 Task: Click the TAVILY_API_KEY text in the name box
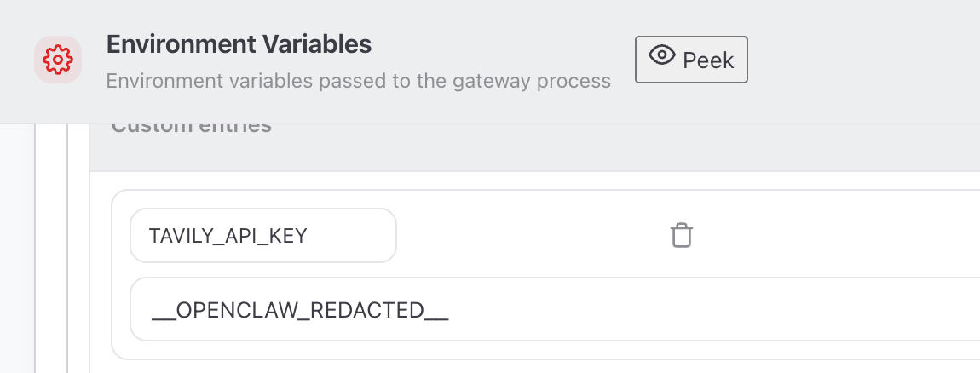coord(228,236)
